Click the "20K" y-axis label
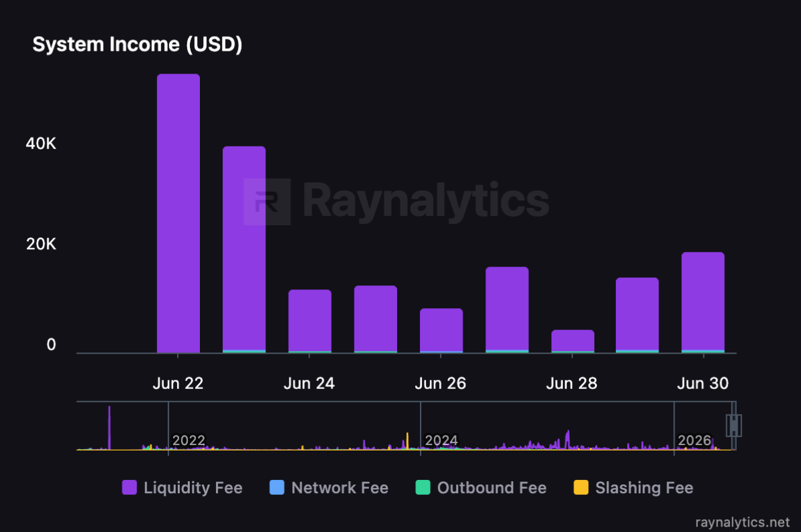Viewport: 801px width, 532px height. [41, 244]
